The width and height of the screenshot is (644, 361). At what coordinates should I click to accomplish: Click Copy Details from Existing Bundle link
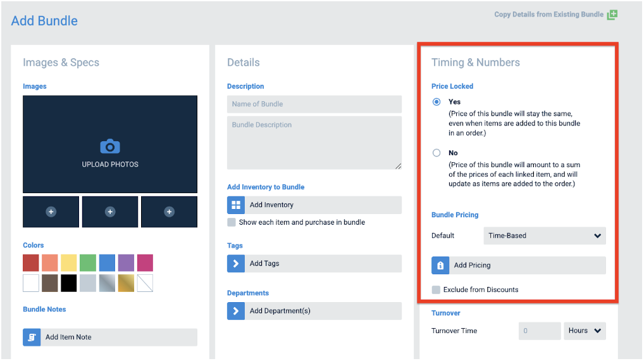click(x=548, y=15)
